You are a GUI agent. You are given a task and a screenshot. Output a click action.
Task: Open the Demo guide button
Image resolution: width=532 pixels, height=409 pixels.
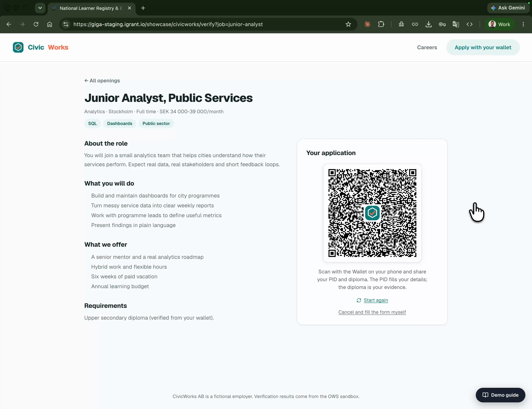[x=500, y=395]
